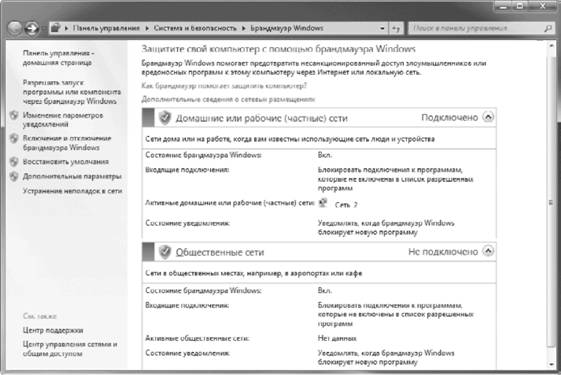
Task: Click the scrollbar up arrow
Action: coord(551,45)
